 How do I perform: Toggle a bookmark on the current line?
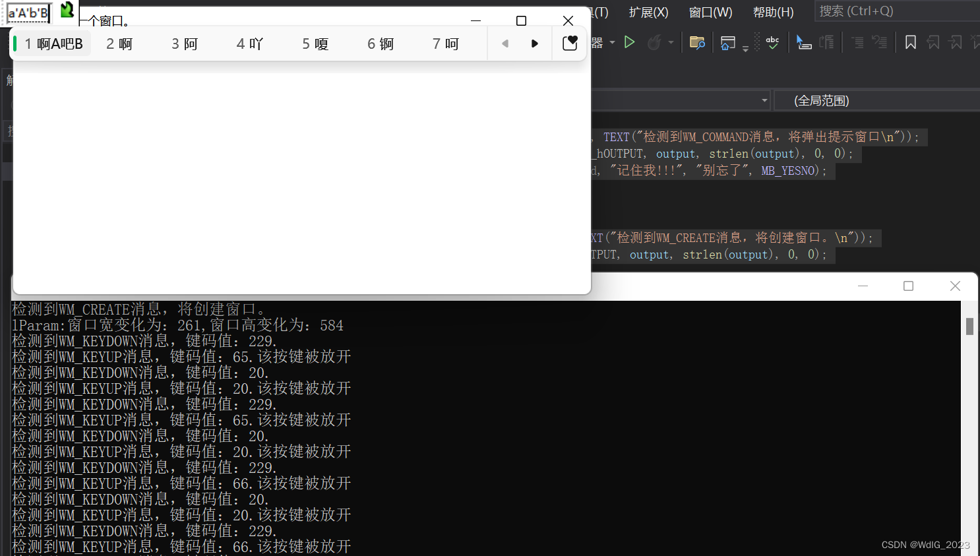coord(911,43)
